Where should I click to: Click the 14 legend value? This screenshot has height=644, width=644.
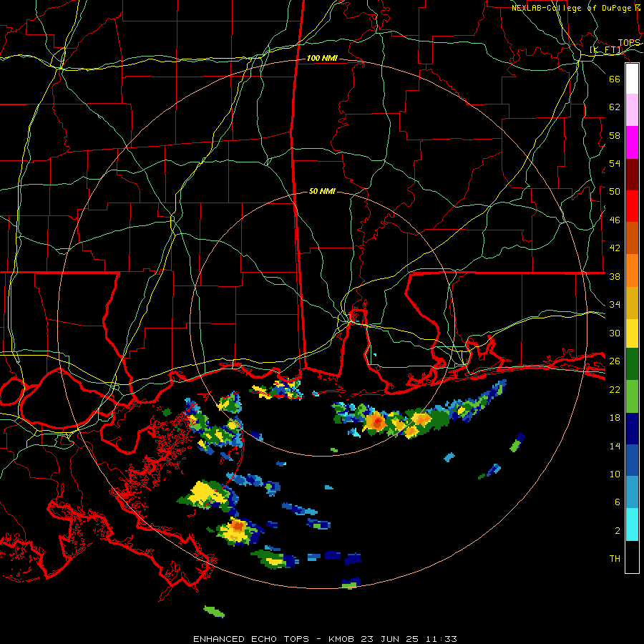tap(615, 446)
